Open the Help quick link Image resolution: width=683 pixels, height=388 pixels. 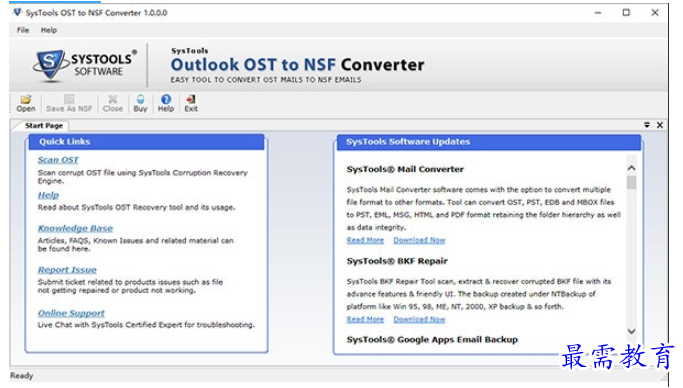point(48,195)
